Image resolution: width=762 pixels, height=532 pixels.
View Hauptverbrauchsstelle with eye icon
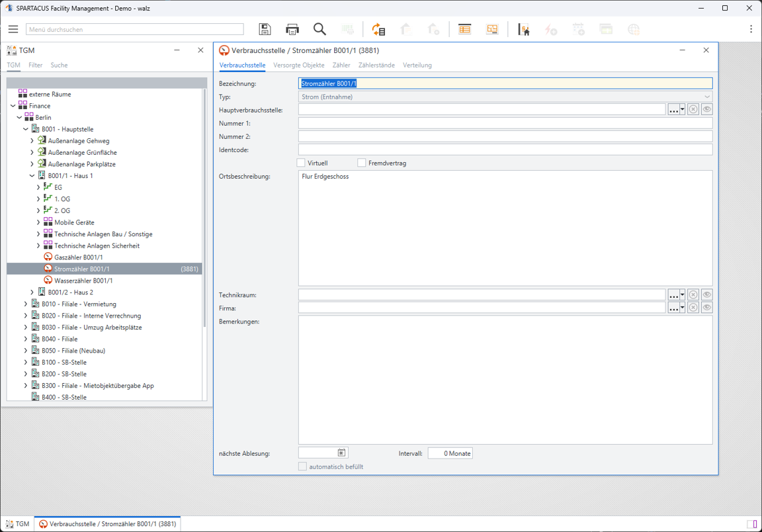pyautogui.click(x=707, y=109)
